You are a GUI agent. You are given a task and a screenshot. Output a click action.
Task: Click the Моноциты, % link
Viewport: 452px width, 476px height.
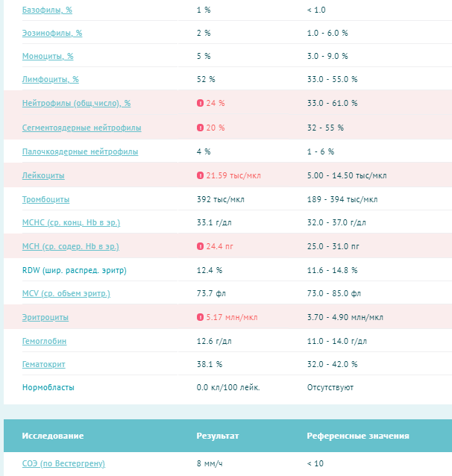click(x=48, y=56)
